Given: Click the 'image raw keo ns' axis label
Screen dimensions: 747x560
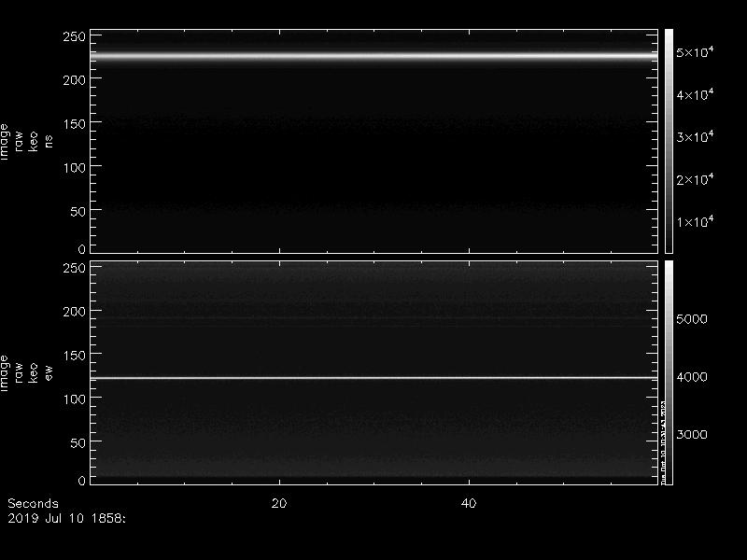Looking at the screenshot, I should click(26, 142).
